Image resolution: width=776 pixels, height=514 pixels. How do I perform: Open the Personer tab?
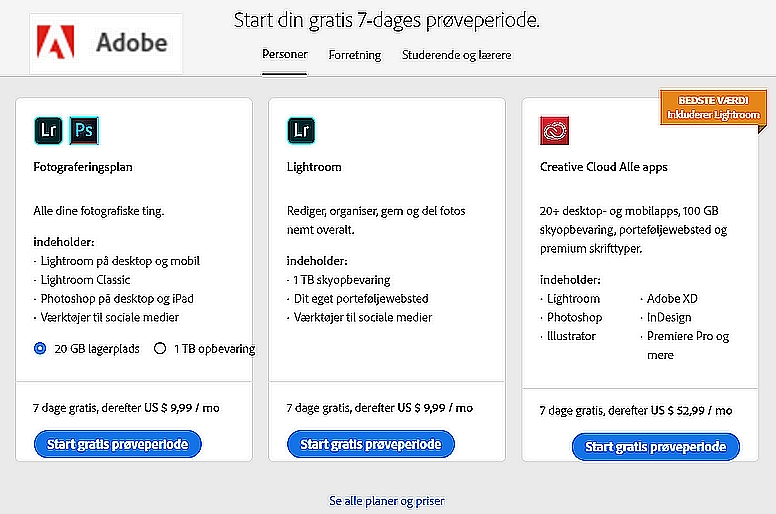click(285, 54)
